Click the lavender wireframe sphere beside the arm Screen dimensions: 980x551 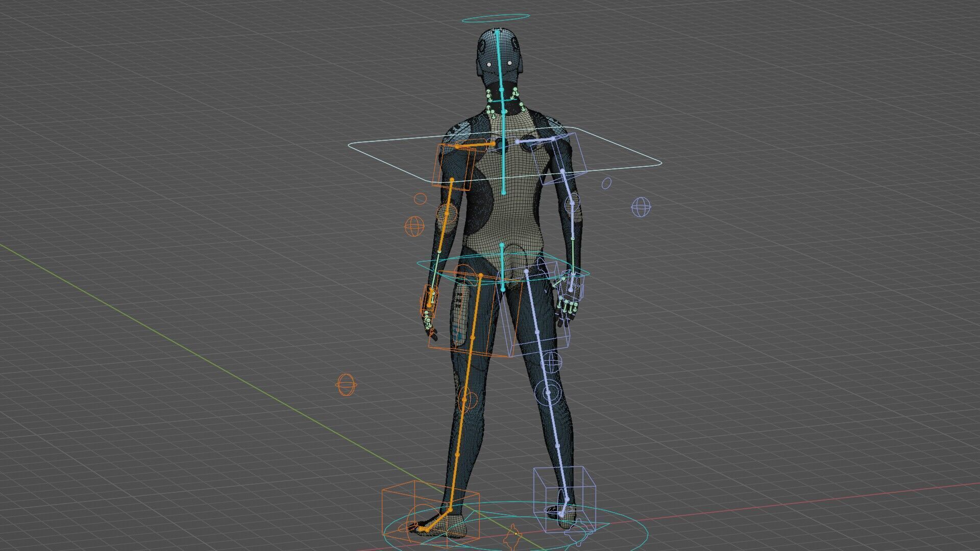[641, 207]
